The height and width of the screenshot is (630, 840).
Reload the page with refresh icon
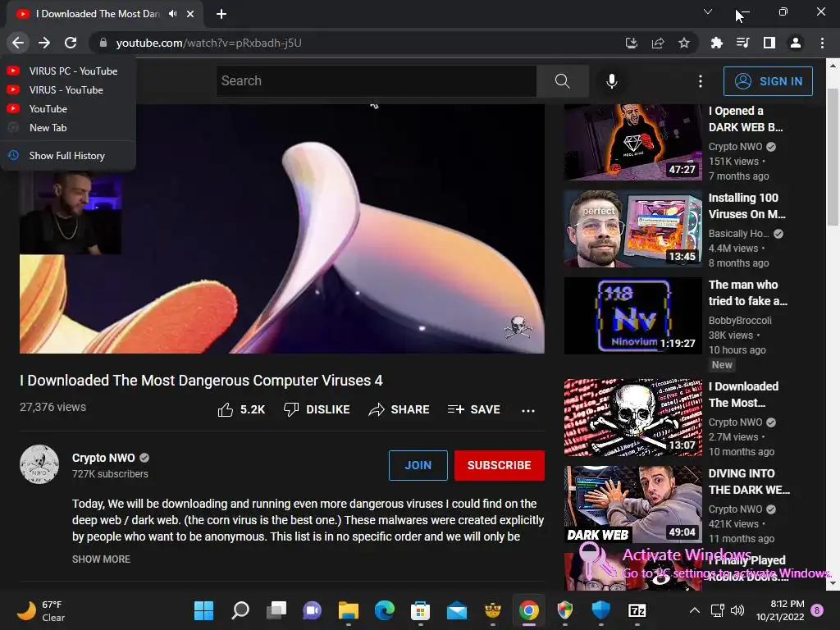(71, 43)
